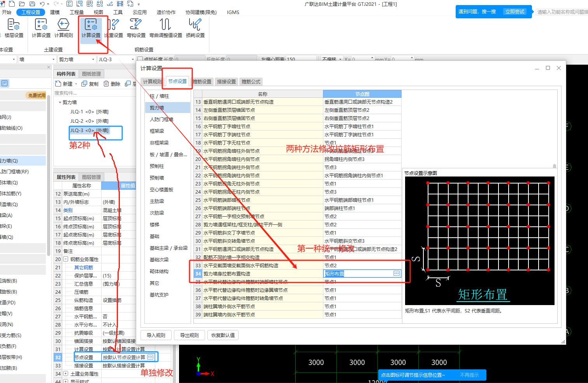Toggle 点加长度 checkbox
The image size is (588, 383).
click(140, 59)
